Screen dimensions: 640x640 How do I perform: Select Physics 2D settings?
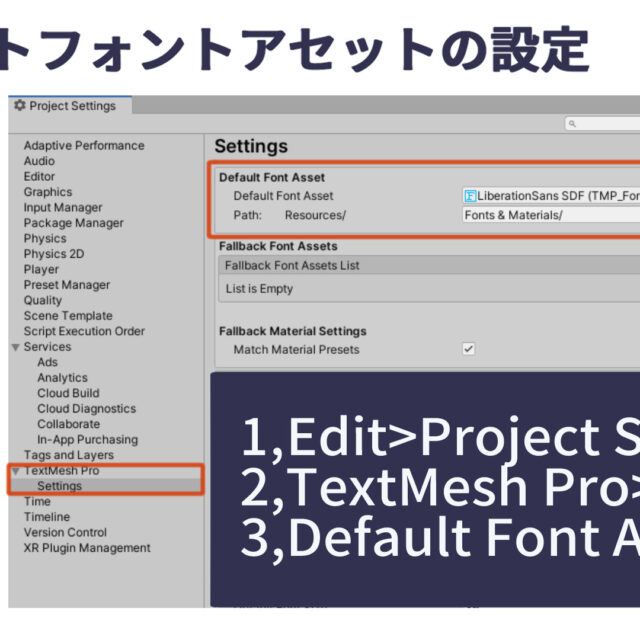(54, 254)
